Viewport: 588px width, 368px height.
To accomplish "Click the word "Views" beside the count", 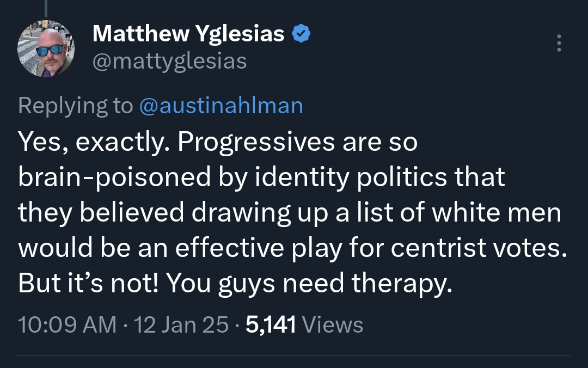I will click(x=332, y=324).
